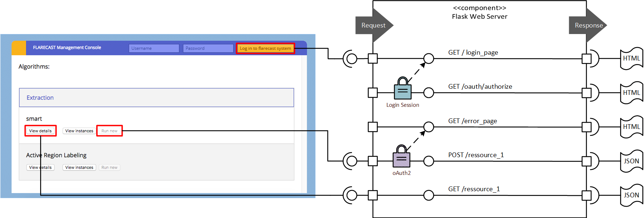
Task: Click Run new for the smart algorithm
Action: [109, 131]
